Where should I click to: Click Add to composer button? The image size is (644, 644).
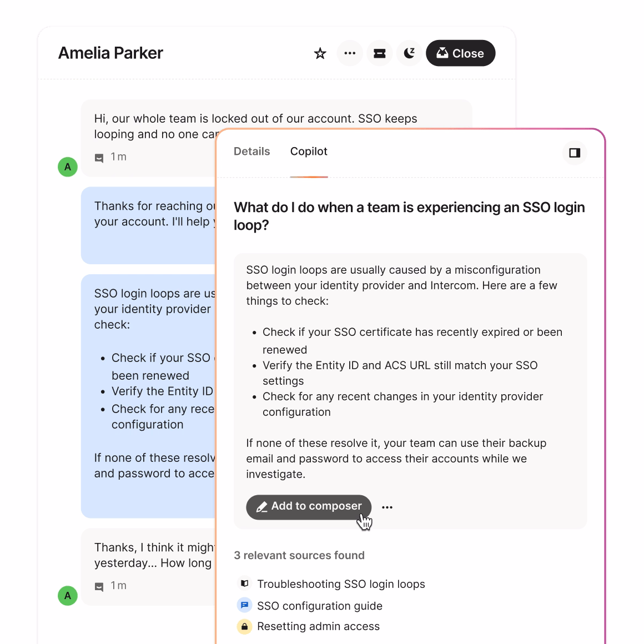[x=309, y=506]
